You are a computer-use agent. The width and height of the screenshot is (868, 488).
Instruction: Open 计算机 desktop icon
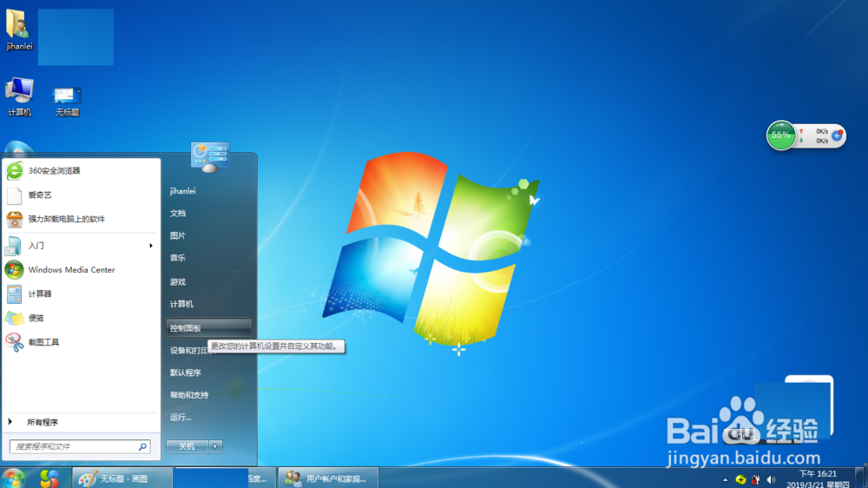[x=19, y=97]
